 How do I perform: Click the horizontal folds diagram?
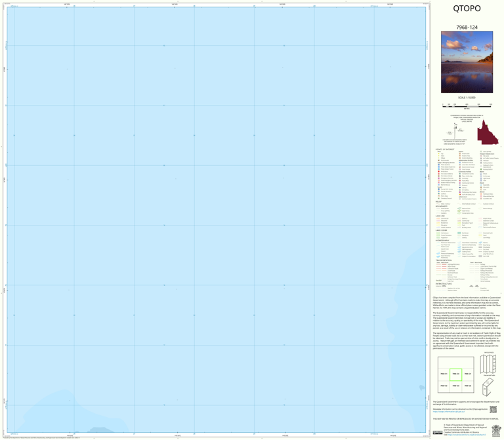click(x=489, y=364)
